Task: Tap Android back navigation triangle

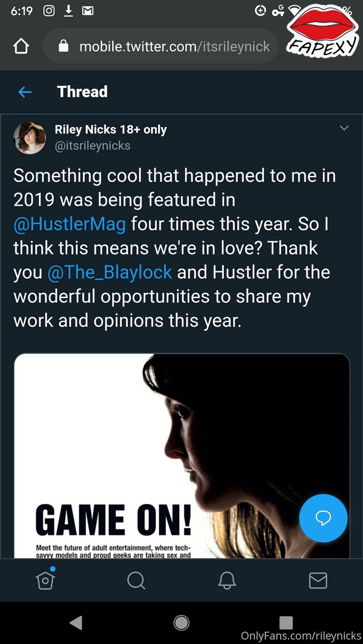Action: (76, 623)
